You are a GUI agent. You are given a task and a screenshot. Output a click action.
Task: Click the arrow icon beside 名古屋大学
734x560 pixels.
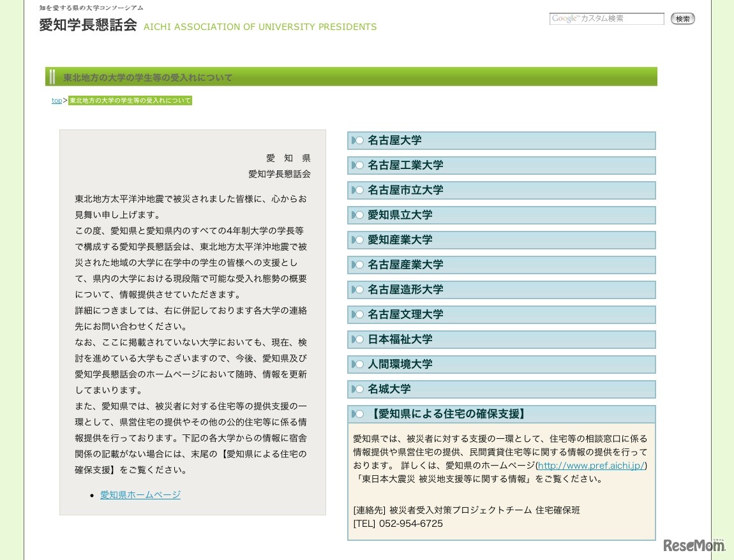358,140
